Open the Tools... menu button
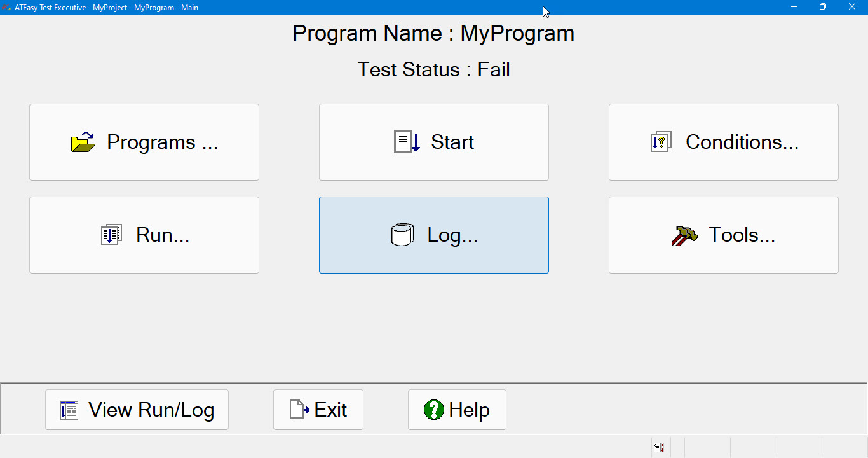 (x=723, y=235)
